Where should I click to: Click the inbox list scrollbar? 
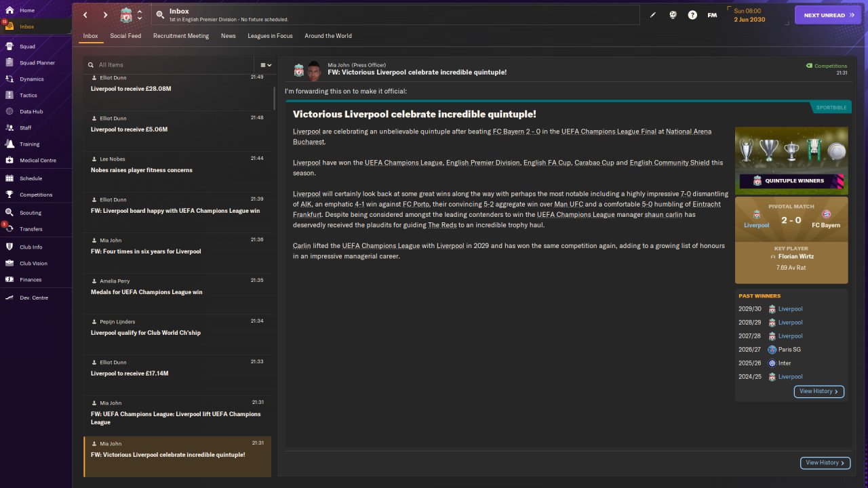point(274,98)
